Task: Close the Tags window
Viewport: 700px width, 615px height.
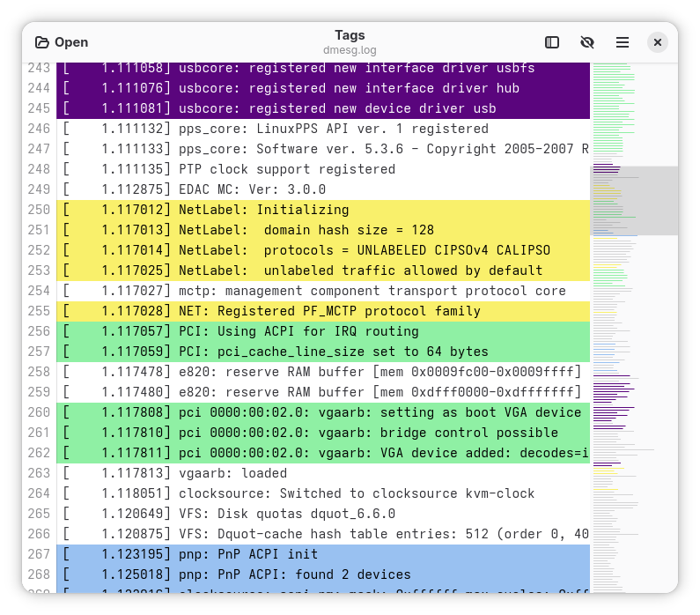Action: tap(658, 42)
